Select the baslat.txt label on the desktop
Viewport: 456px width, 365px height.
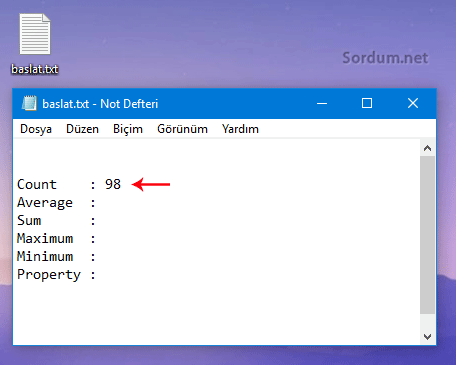tap(35, 69)
